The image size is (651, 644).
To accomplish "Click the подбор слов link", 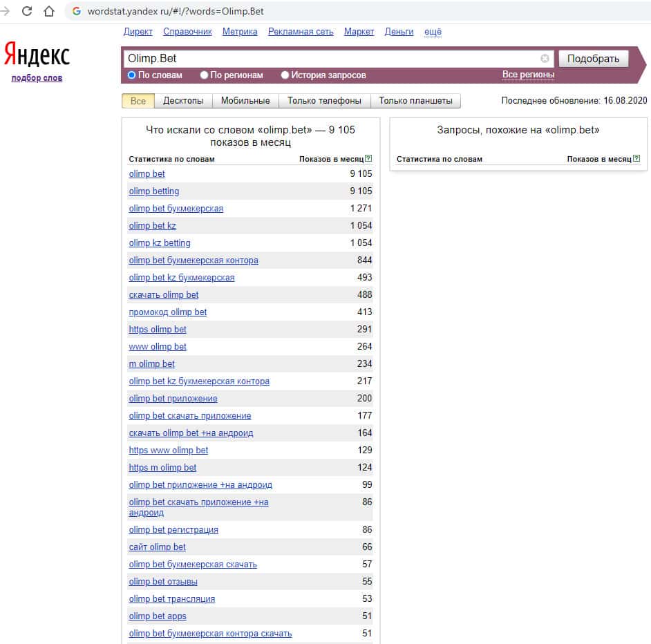I will 37,78.
